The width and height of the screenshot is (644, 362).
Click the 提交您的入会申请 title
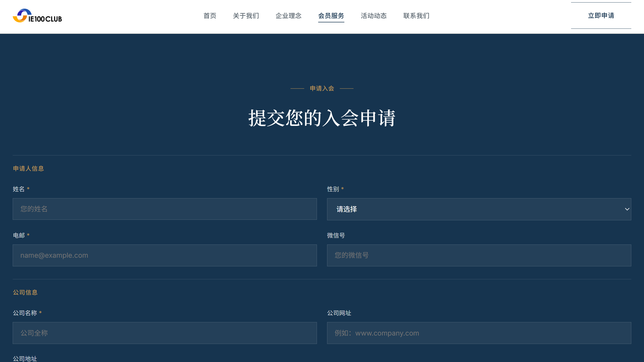(x=322, y=118)
